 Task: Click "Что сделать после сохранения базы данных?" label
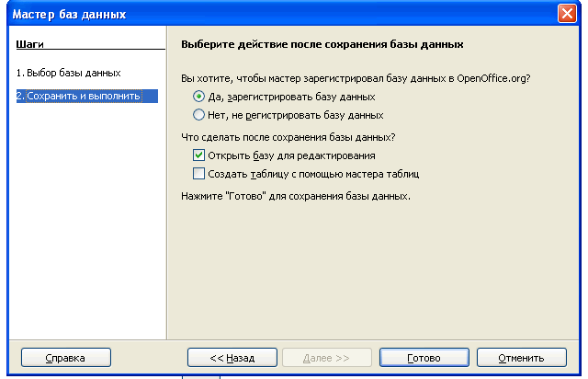288,137
